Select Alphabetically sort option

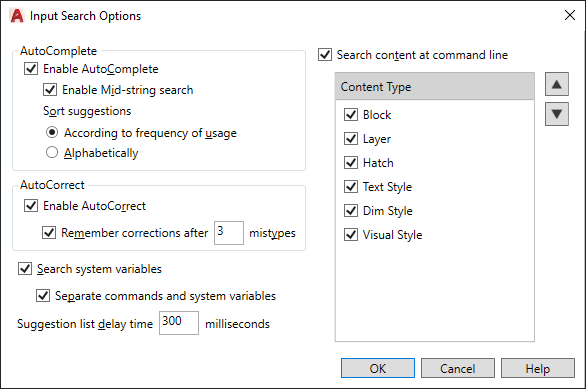[52, 152]
